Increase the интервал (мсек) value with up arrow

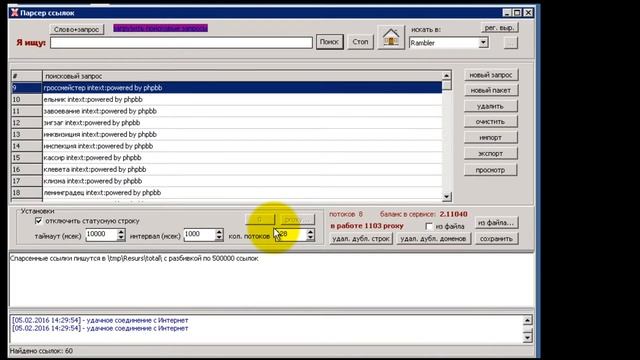tap(219, 231)
